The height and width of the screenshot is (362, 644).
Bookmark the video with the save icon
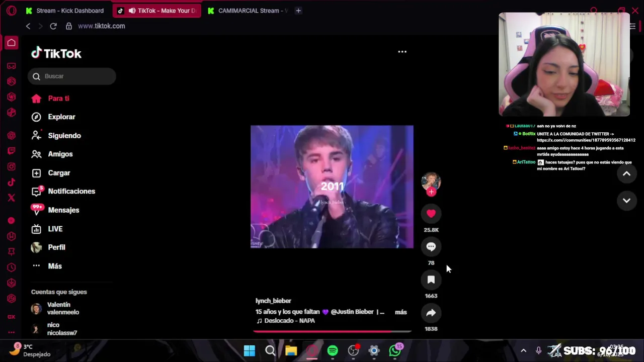431,280
